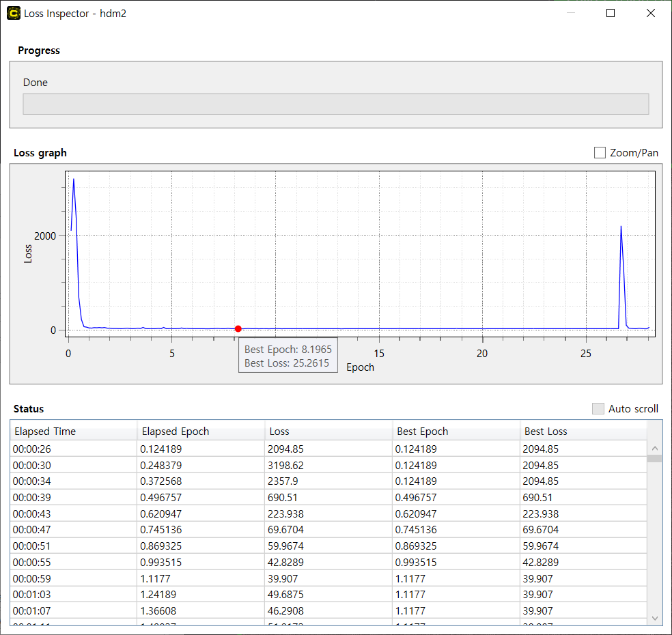Screen dimensions: 672x635
Task: Click the red best epoch marker on graph
Action: (238, 328)
